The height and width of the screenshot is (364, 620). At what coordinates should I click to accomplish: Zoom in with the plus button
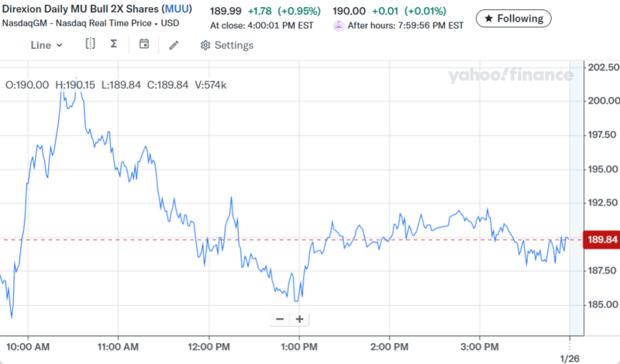coord(299,319)
